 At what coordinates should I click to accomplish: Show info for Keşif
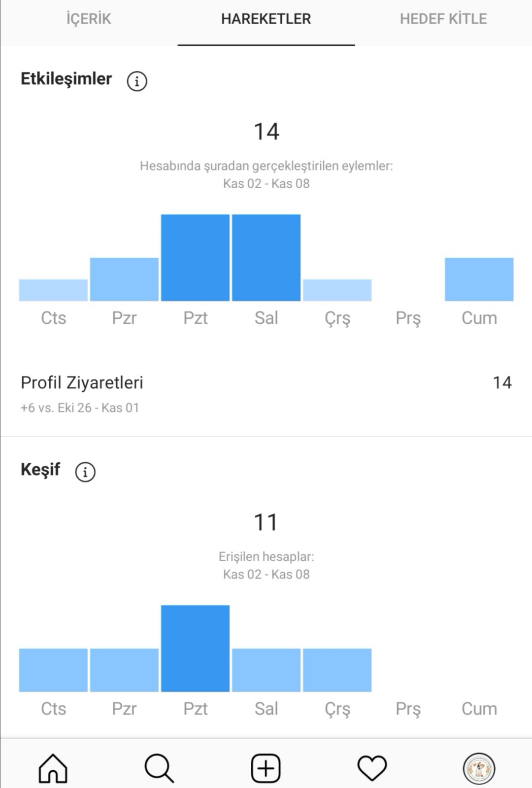pos(85,472)
